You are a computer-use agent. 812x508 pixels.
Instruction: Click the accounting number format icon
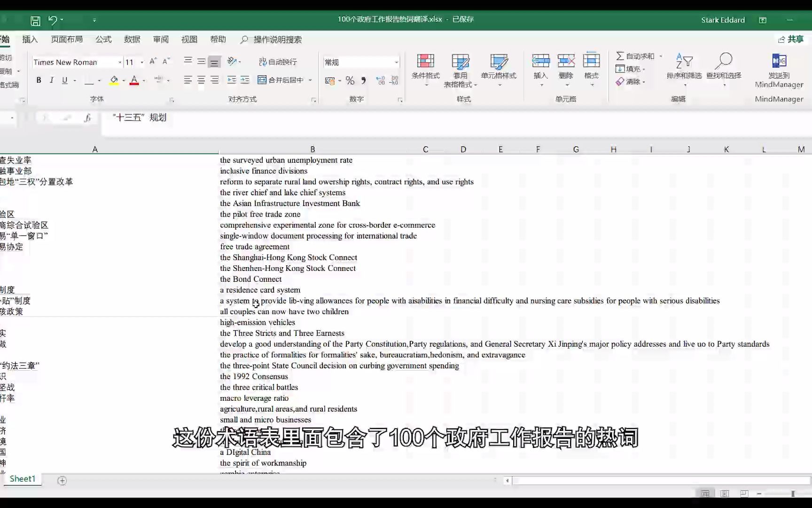point(330,80)
